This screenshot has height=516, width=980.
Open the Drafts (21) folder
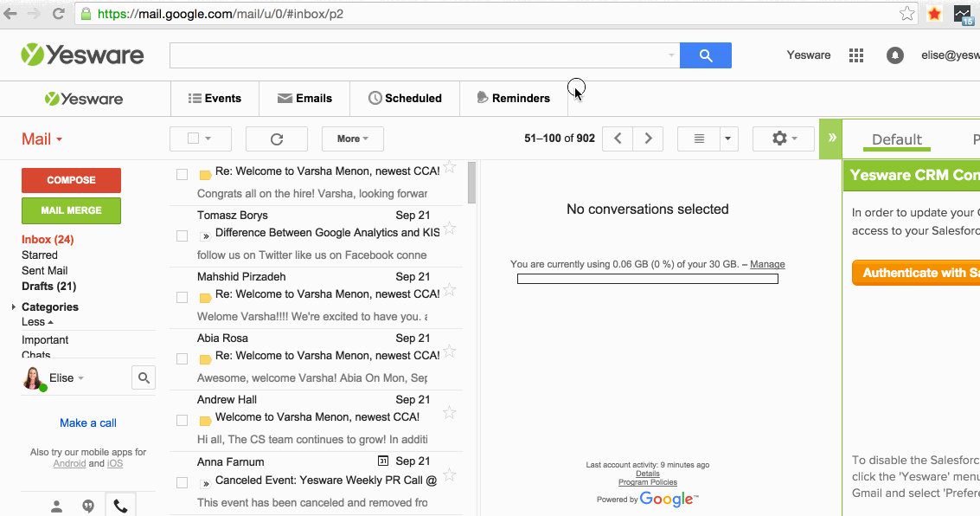[x=48, y=287]
